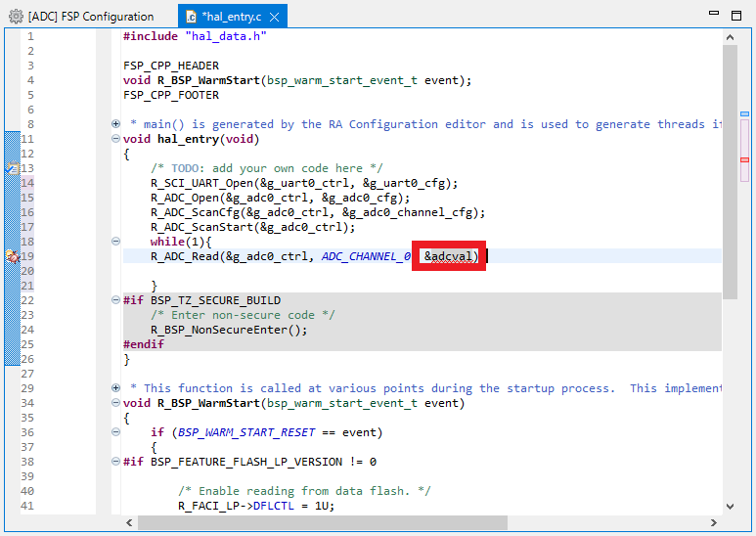The image size is (756, 536).
Task: Click FSP_CPP_FOOTER on line 5
Action: 171,95
